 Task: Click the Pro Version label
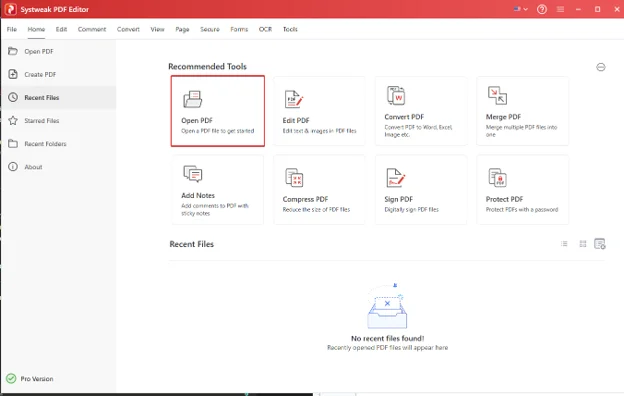click(37, 379)
